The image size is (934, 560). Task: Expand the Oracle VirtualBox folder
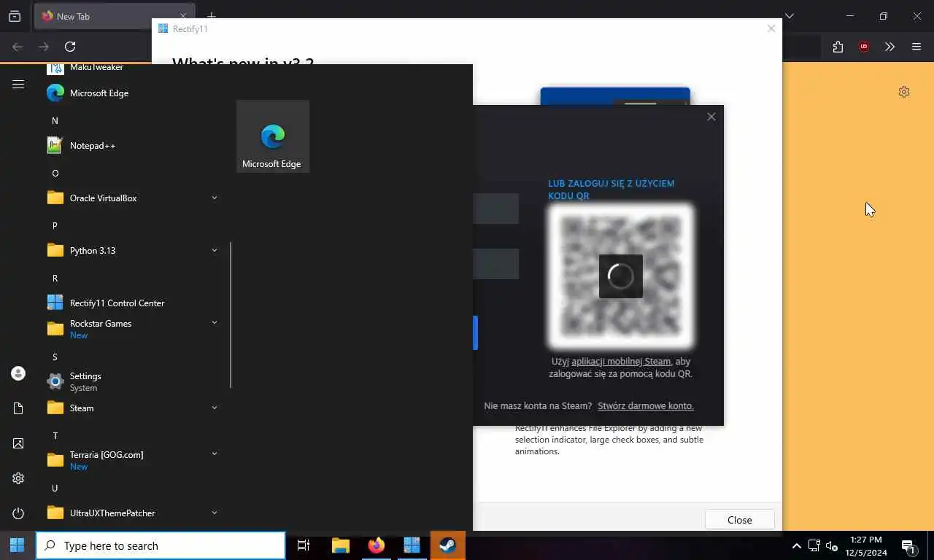(x=131, y=198)
